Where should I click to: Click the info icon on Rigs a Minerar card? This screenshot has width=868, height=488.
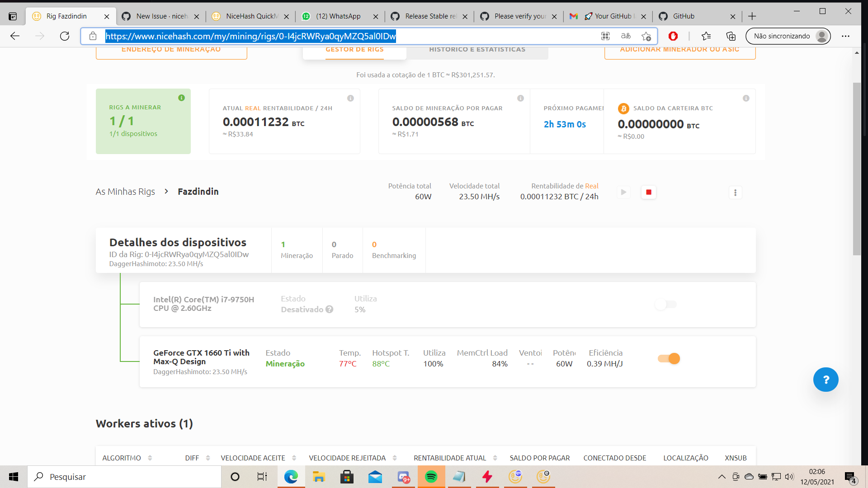182,98
